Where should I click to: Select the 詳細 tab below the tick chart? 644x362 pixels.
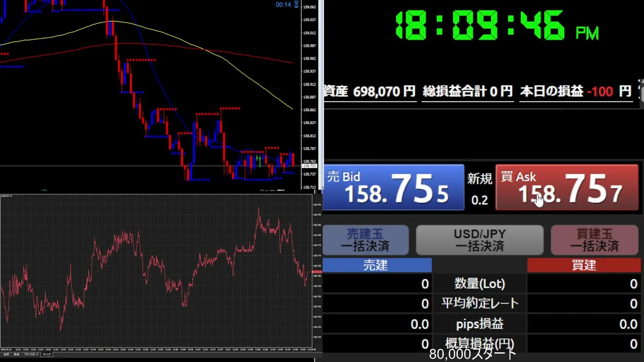[17, 354]
